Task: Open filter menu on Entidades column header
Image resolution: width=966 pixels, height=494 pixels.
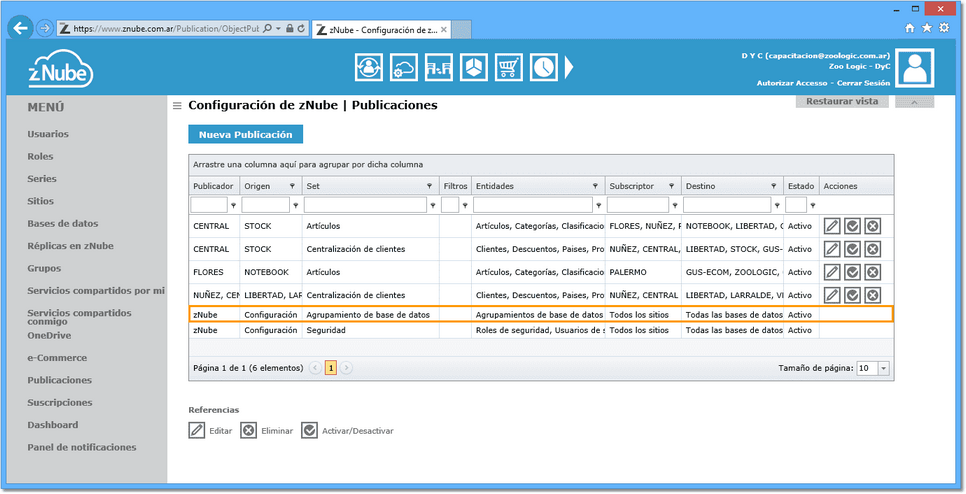Action: [x=595, y=186]
